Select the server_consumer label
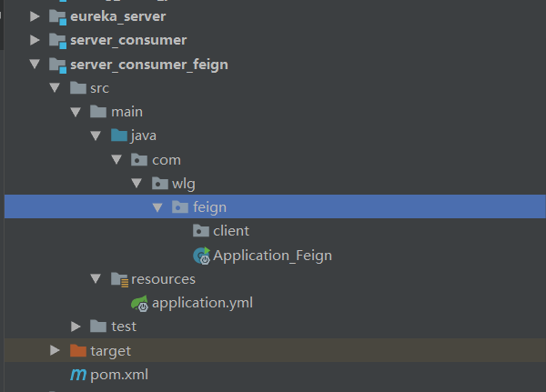Screen dimensions: 546x392 pos(128,40)
